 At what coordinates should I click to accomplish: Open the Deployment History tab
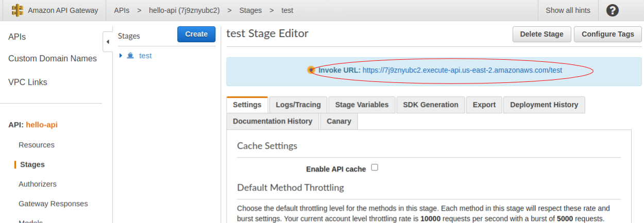pos(544,105)
